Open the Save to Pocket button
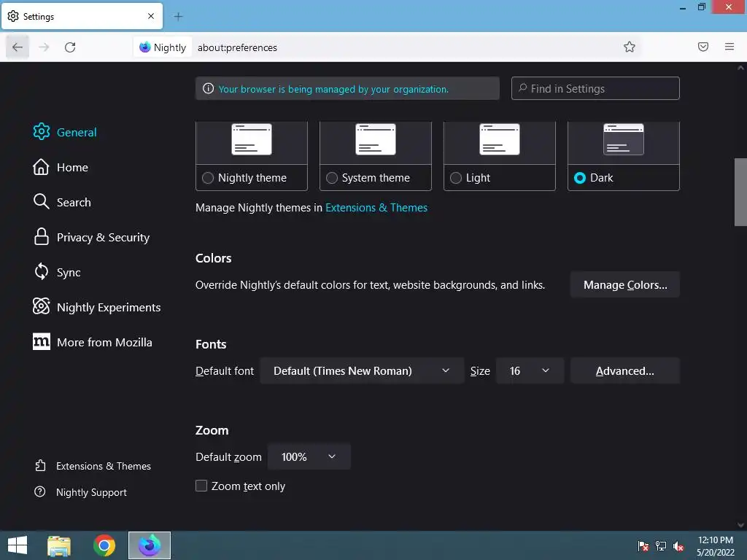Screen dimensions: 747x560 point(703,47)
